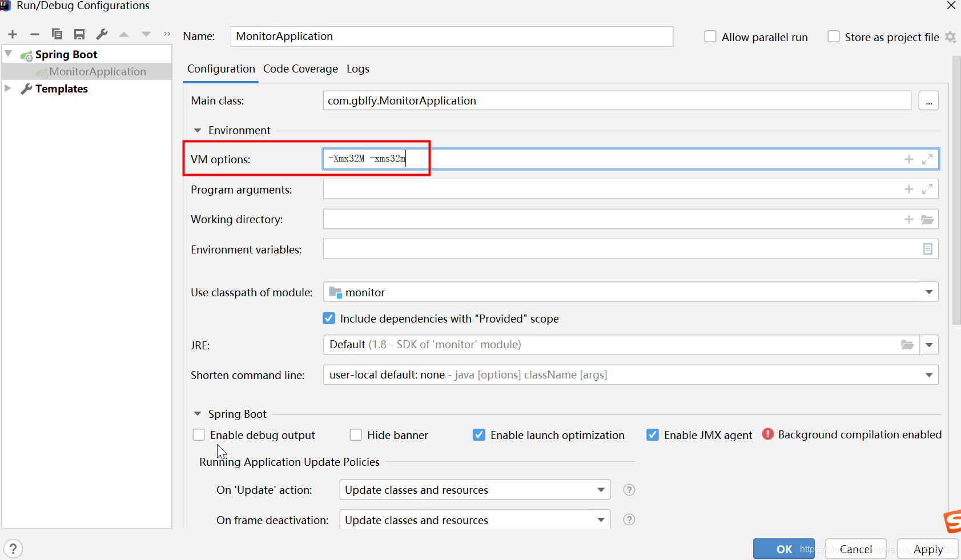This screenshot has height=560, width=961.
Task: Insert macro in VM options field
Action: tap(909, 159)
